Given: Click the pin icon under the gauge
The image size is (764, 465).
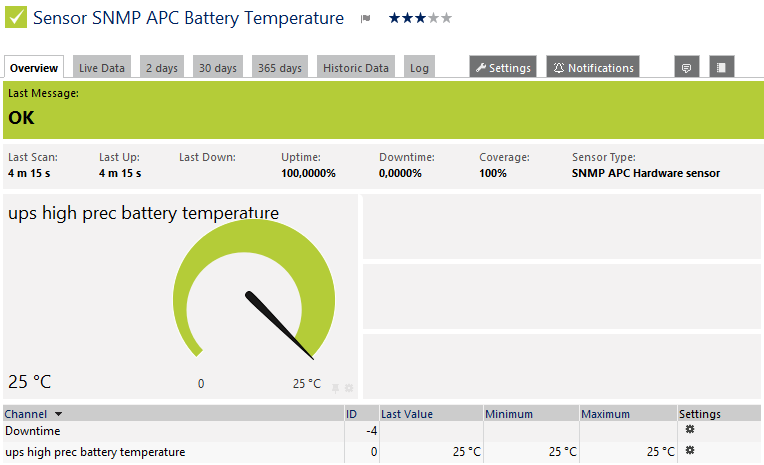Looking at the screenshot, I should pyautogui.click(x=336, y=387).
